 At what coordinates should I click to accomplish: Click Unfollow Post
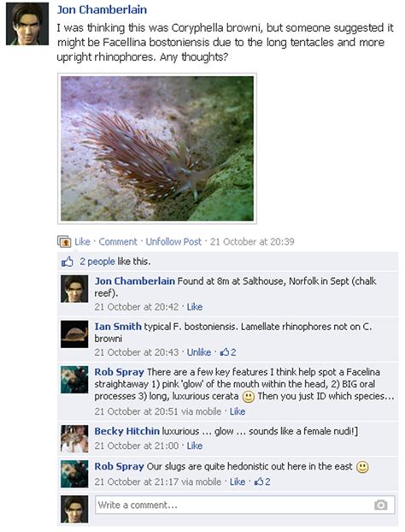tap(173, 242)
